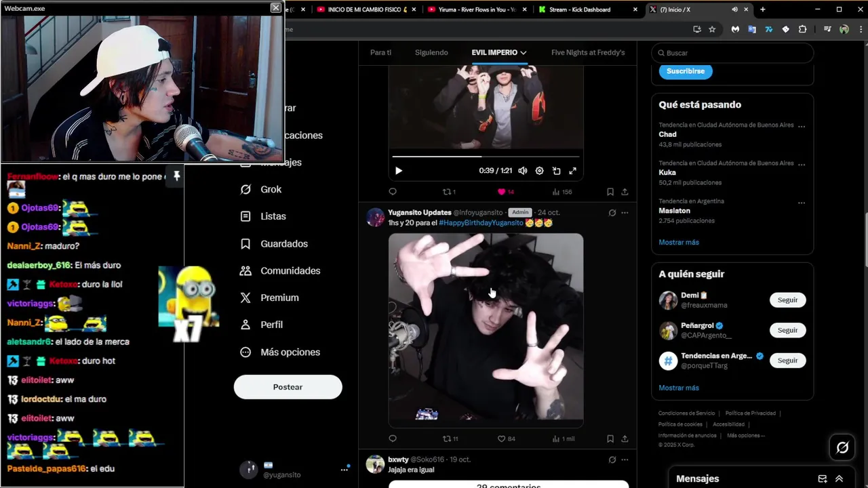
Task: View analytics of post with 156 views
Action: [x=561, y=192]
